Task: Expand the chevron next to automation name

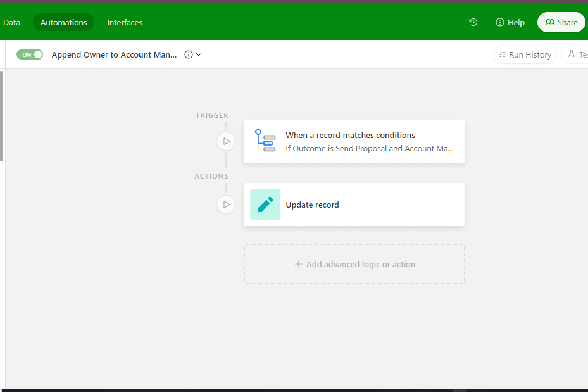Action: coord(199,55)
